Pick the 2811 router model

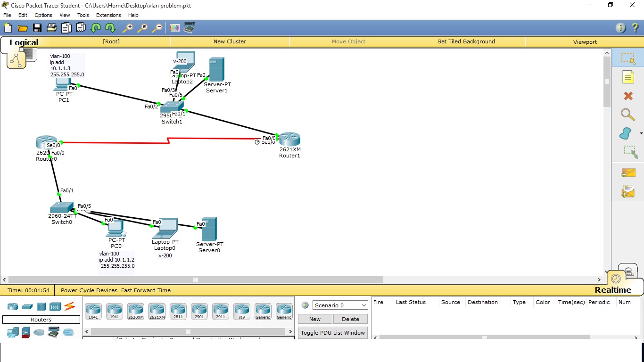pyautogui.click(x=178, y=312)
